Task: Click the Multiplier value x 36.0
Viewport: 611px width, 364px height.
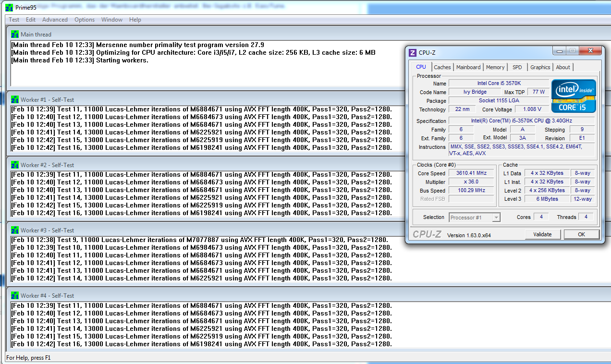Action: (x=471, y=182)
